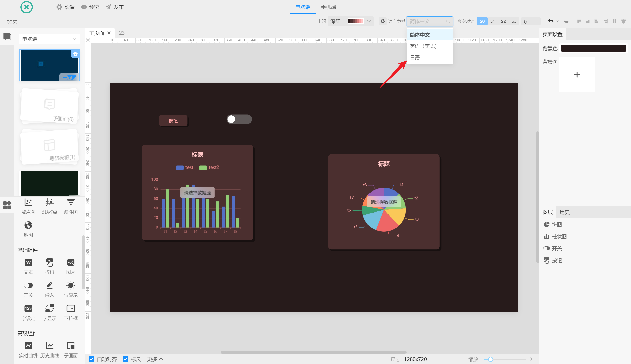Click the 发布 publish paper-plane button

(115, 7)
